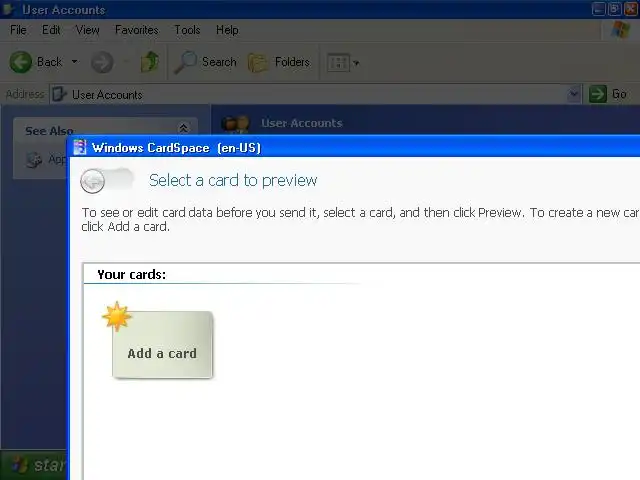
Task: Minimize the User Accounts window
Action: pyautogui.click(x=598, y=9)
